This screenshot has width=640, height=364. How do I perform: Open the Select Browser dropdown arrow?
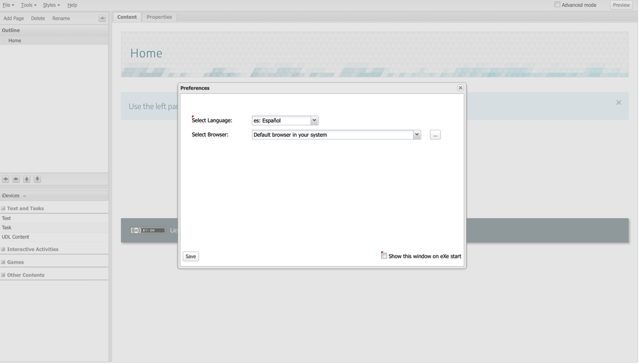pos(417,135)
